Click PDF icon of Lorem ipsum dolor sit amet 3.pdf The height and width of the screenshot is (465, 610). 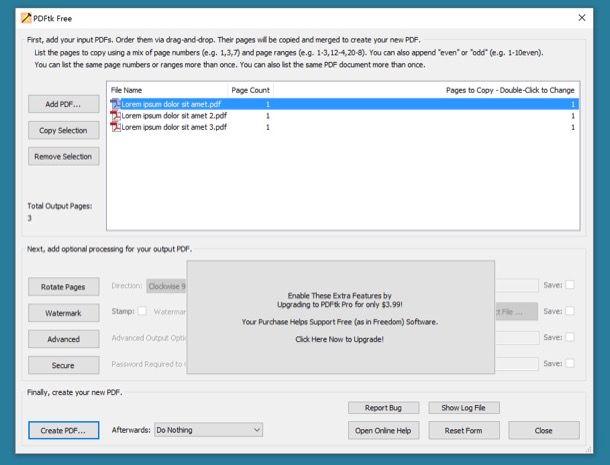click(x=116, y=127)
